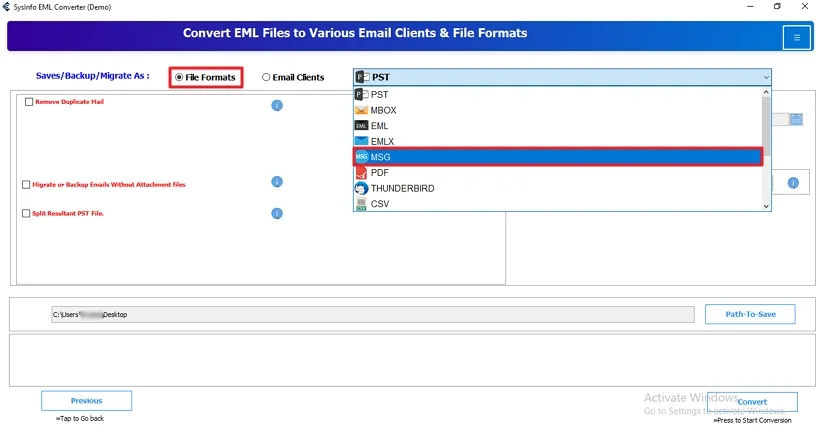Click the Path-To-Save button

750,314
